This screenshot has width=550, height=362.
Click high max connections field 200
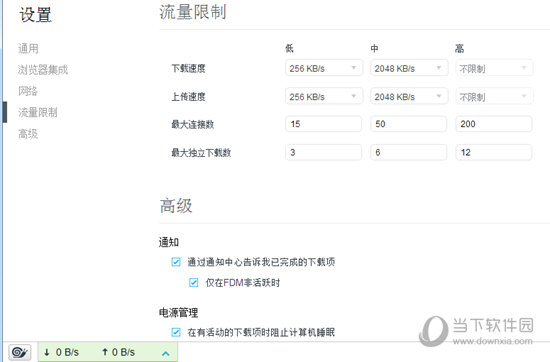tap(494, 124)
